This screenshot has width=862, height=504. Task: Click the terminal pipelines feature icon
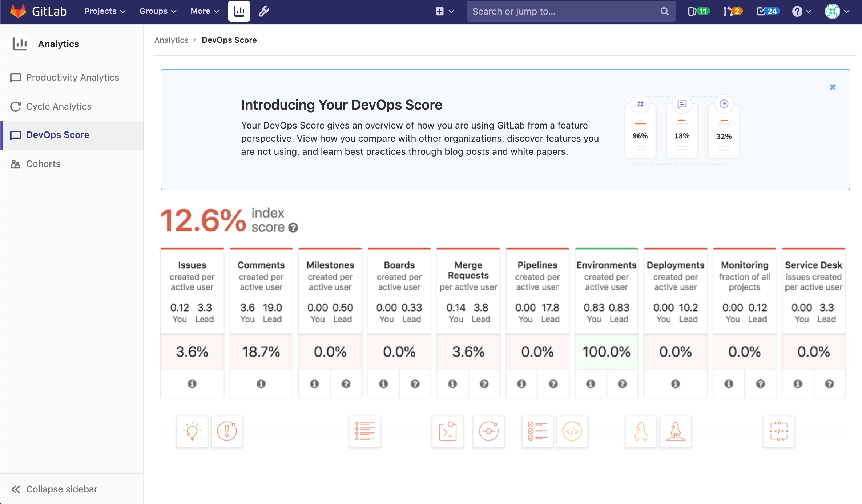[x=447, y=432]
